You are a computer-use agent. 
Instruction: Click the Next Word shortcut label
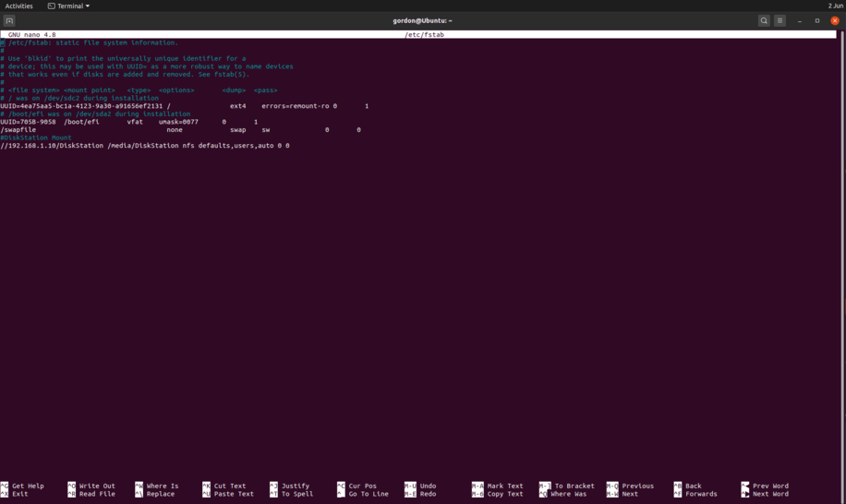[770, 494]
